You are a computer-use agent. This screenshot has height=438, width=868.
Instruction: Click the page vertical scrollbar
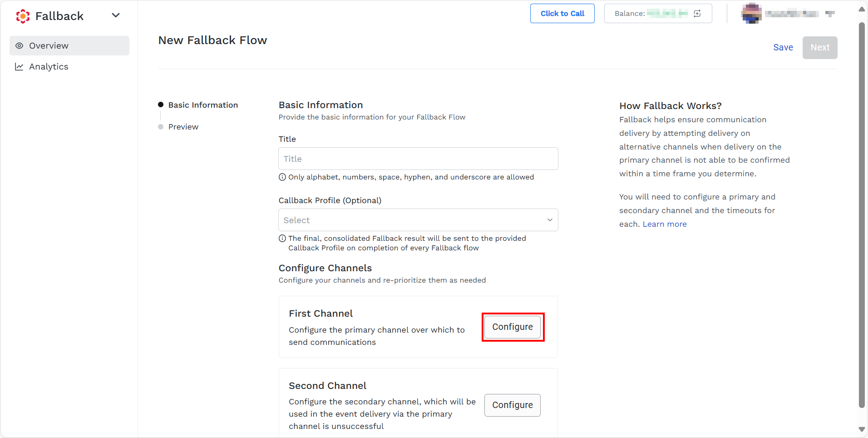click(x=862, y=215)
